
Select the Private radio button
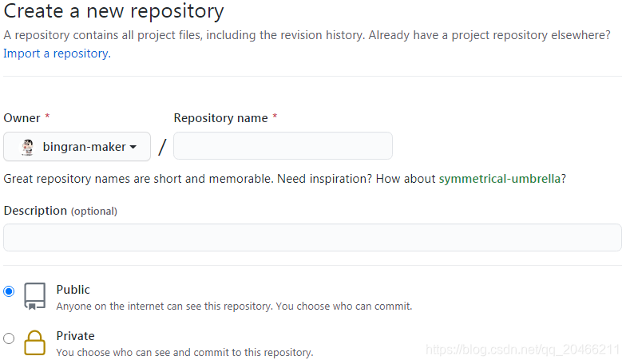point(9,338)
